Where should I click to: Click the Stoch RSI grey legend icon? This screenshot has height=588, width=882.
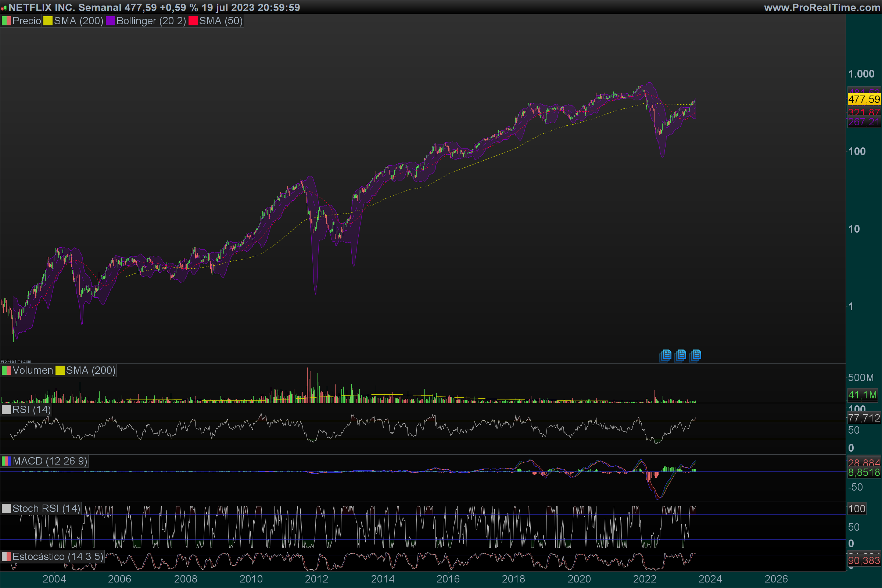(x=6, y=509)
